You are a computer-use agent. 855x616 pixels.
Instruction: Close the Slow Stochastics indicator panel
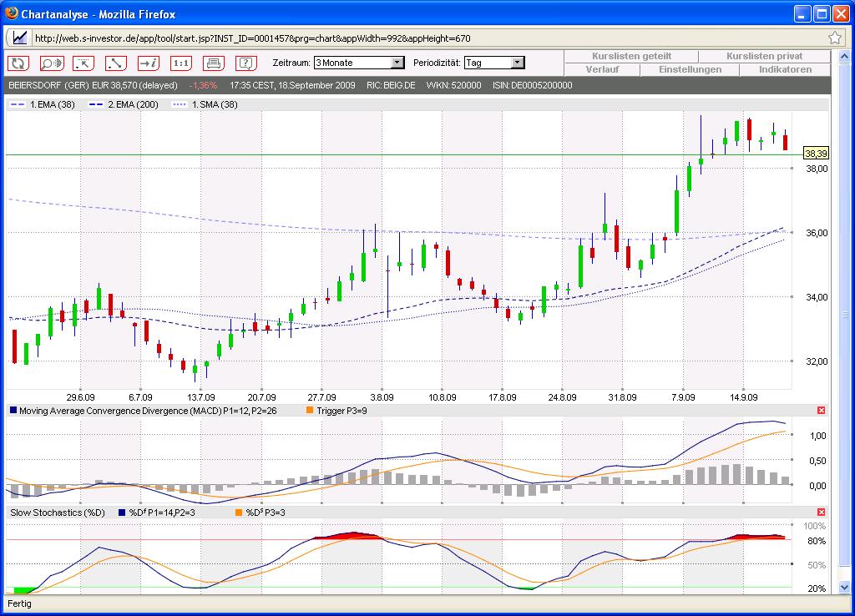tap(821, 512)
